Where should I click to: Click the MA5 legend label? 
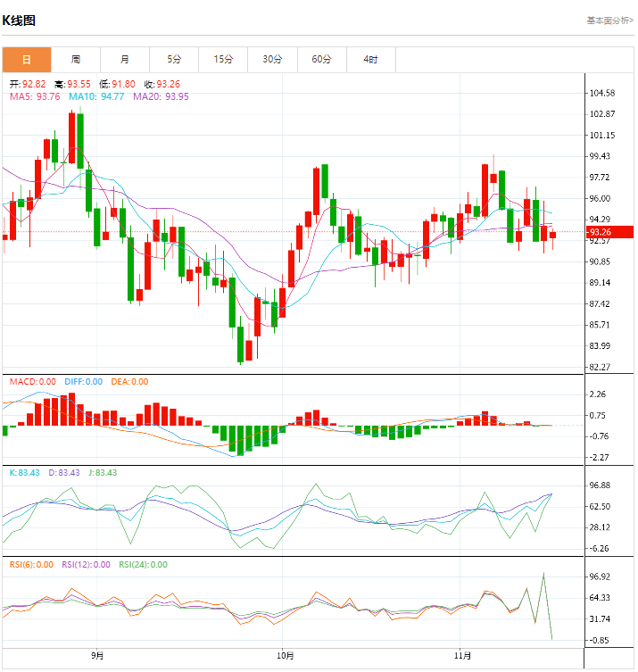[x=35, y=96]
